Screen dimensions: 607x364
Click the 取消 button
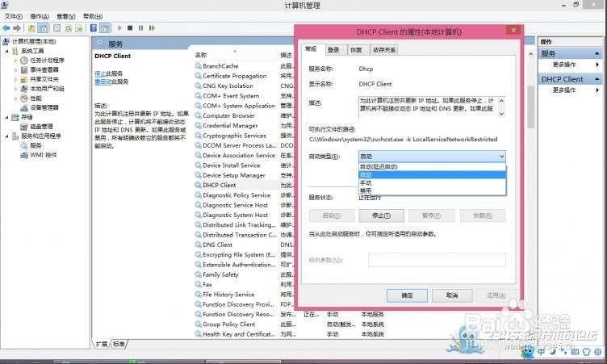click(452, 295)
